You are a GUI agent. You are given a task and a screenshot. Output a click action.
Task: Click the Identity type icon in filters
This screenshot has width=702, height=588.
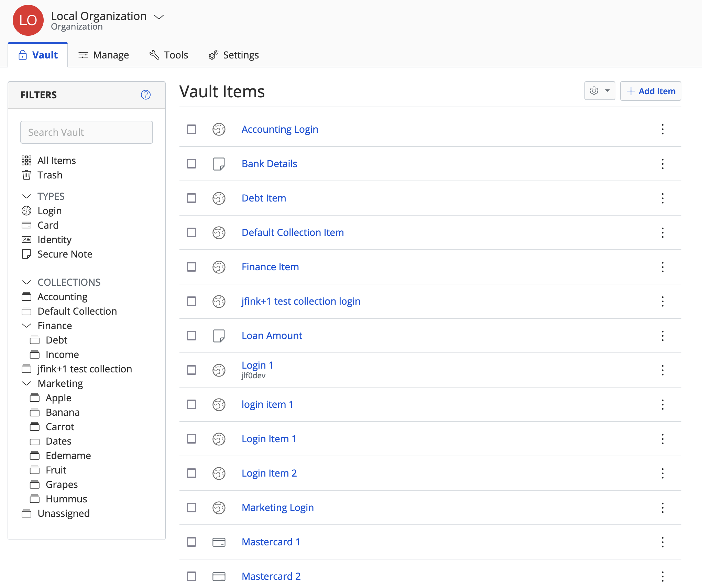26,240
